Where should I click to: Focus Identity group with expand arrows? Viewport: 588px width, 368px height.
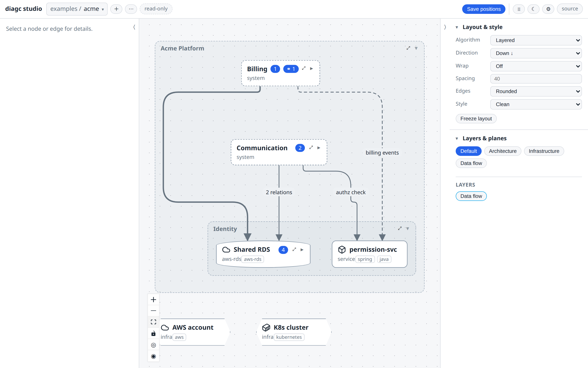point(400,228)
